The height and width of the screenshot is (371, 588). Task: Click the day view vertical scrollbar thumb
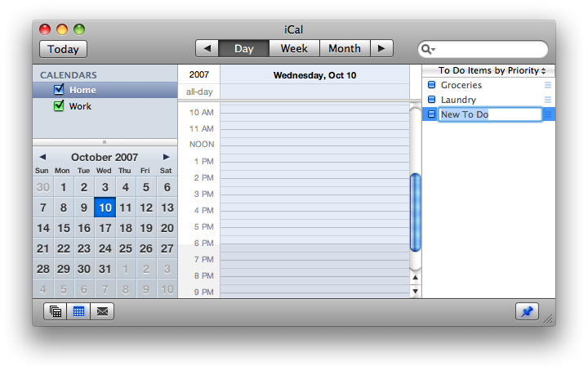(x=415, y=212)
